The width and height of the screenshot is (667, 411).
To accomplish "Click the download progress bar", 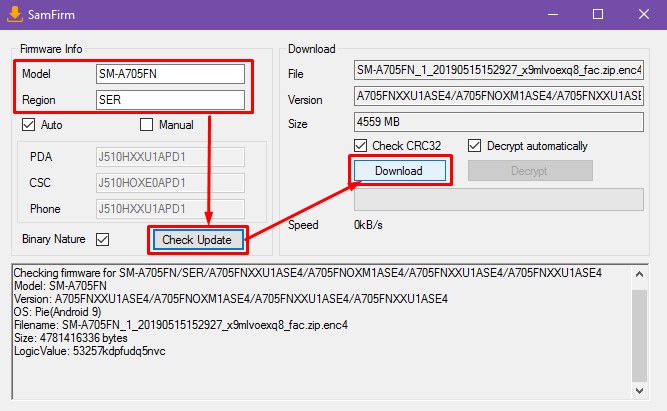I will coord(499,200).
